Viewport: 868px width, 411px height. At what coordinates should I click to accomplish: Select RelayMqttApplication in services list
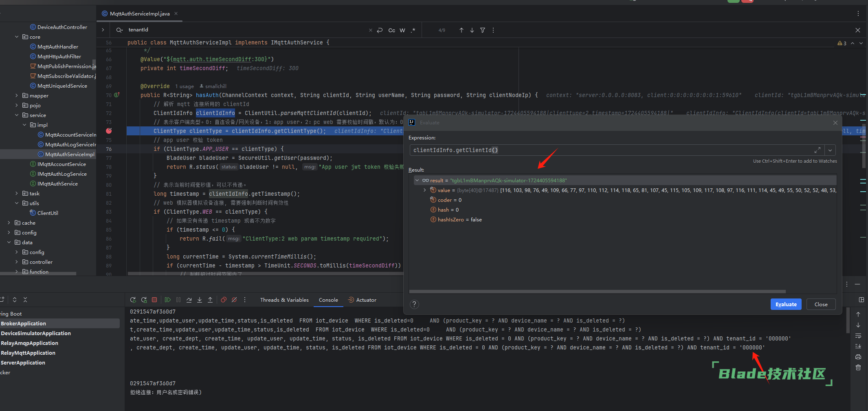pos(28,353)
